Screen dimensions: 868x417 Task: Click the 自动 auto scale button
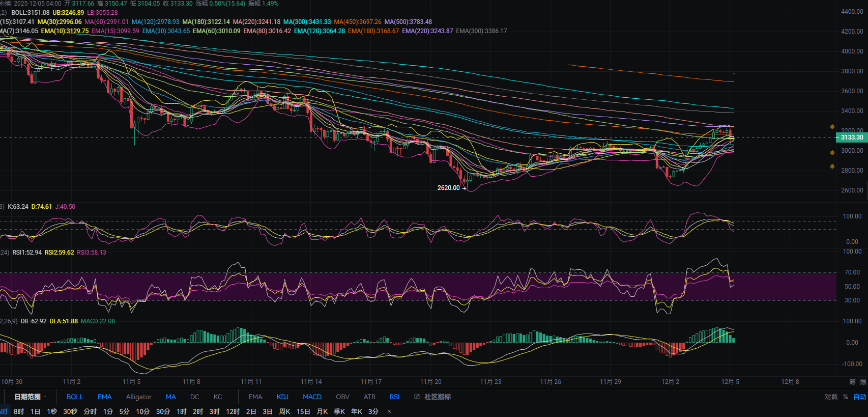(x=859, y=397)
